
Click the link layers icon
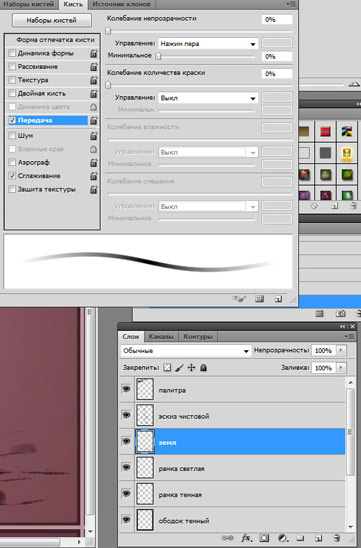pyautogui.click(x=227, y=538)
